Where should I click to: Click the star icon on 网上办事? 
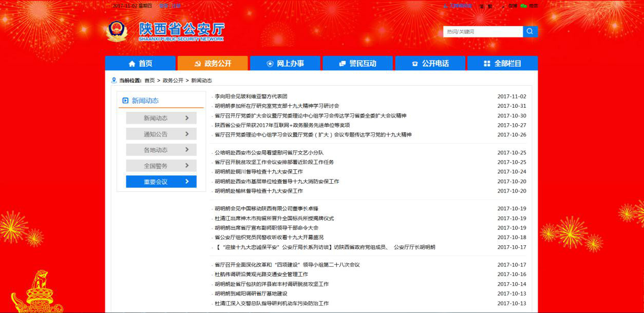[269, 63]
